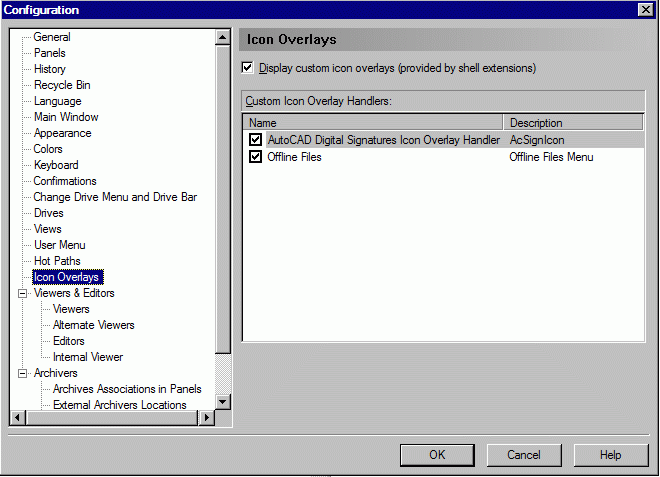Close the Configuration dialog window
This screenshot has height=477, width=660.
click(x=645, y=9)
